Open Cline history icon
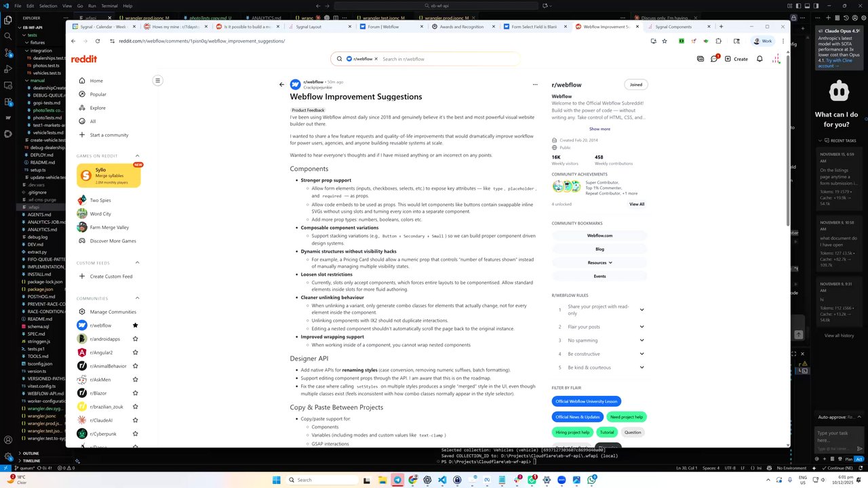Screen dimensions: 868x488 pyautogui.click(x=846, y=18)
